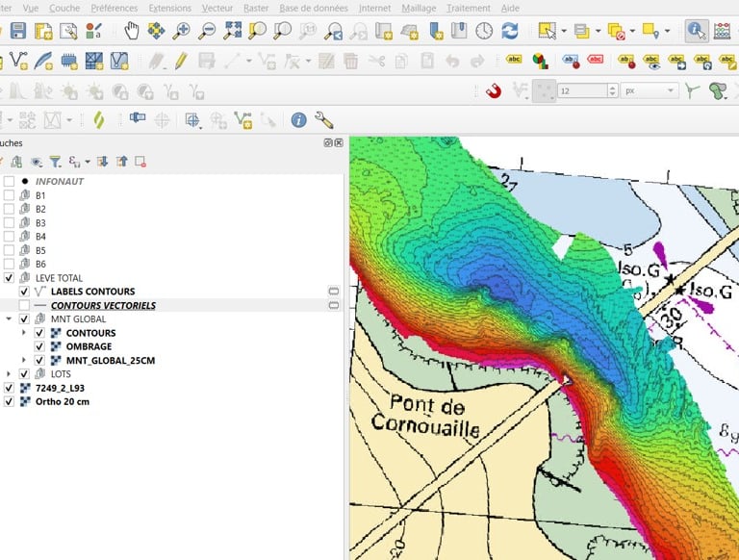Screen dimensions: 739x560
Task: Open the Select Features tool dropdown arrow
Action: pos(564,31)
